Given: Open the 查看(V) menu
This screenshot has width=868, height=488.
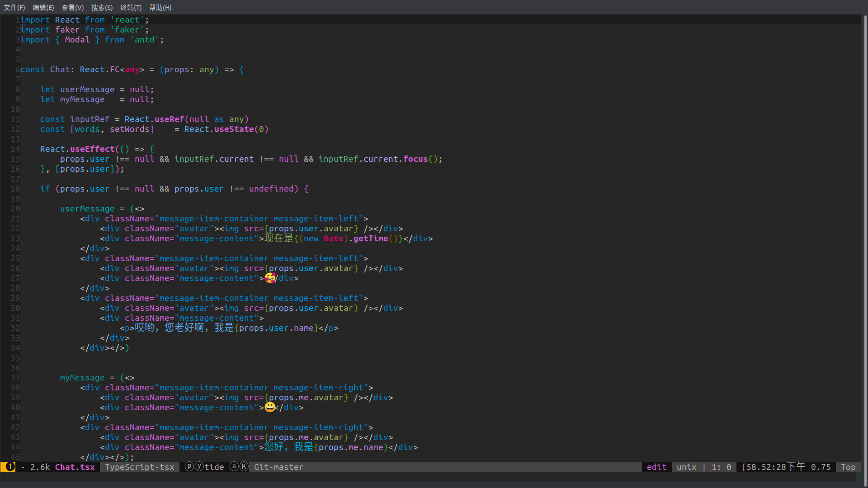Looking at the screenshot, I should (x=73, y=8).
